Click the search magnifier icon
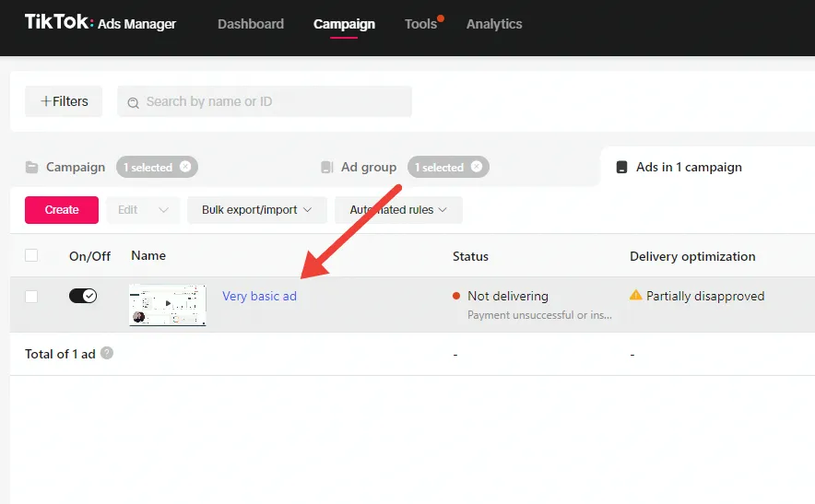The height and width of the screenshot is (504, 815). pos(133,102)
